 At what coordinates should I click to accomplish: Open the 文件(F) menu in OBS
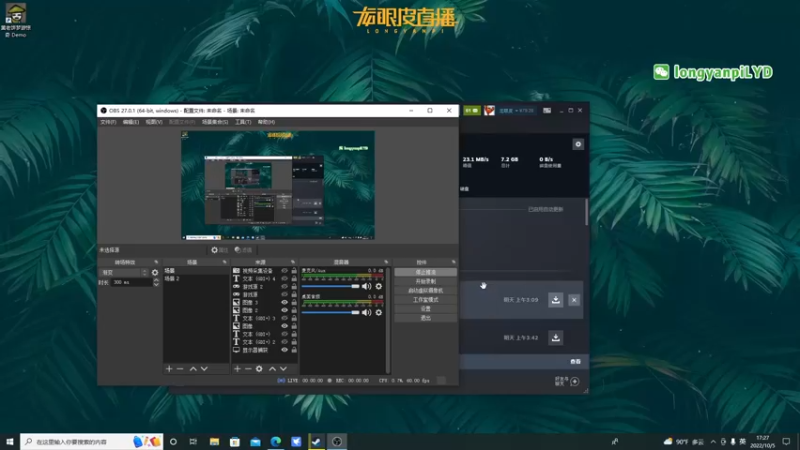[108, 122]
